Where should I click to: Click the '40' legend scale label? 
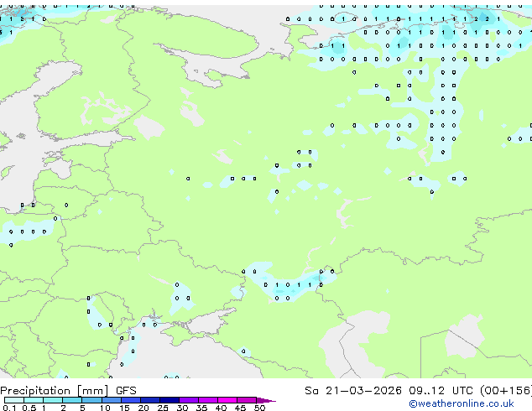pyautogui.click(x=221, y=408)
